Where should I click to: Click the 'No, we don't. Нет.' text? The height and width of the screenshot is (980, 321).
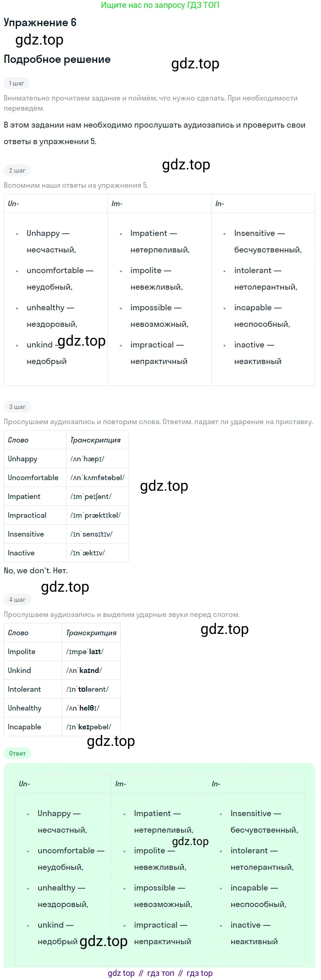[x=36, y=571]
